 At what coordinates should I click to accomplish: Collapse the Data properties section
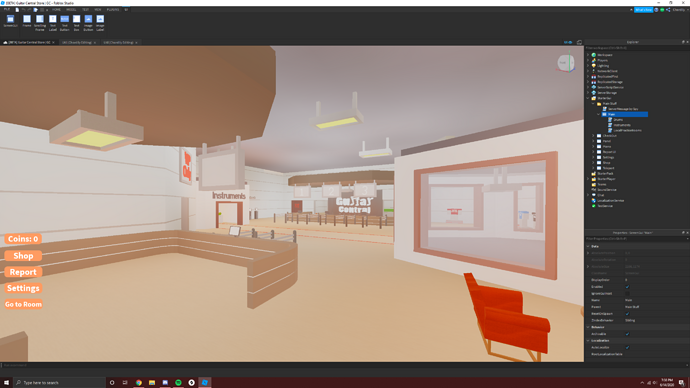click(x=588, y=246)
